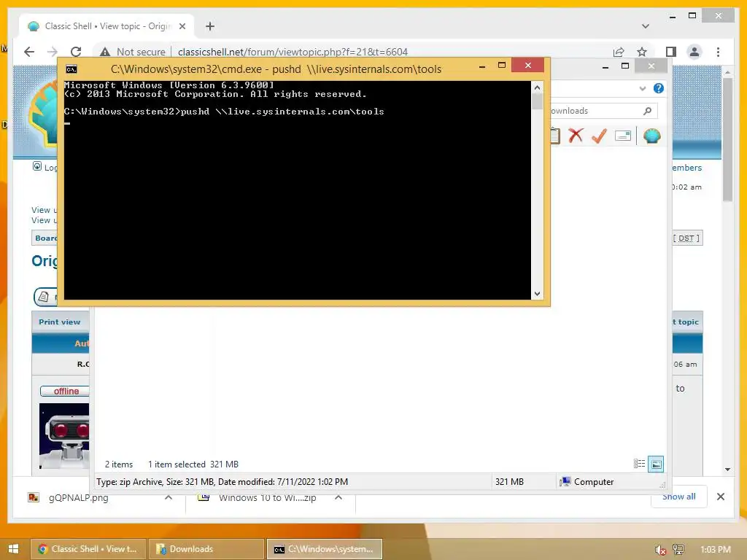Viewport: 747px width, 560px height.
Task: Click the Computer zone in status bar
Action: click(587, 482)
